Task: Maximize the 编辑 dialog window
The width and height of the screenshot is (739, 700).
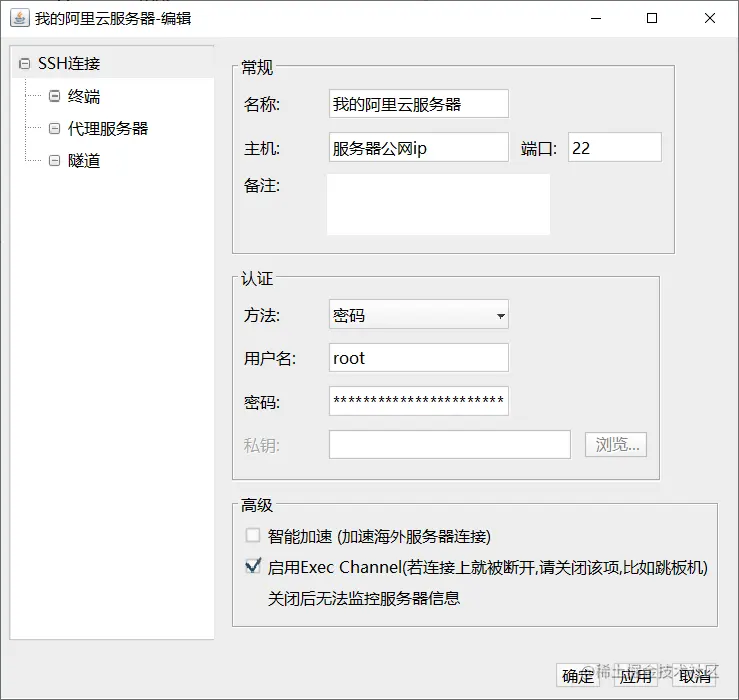Action: (x=652, y=18)
